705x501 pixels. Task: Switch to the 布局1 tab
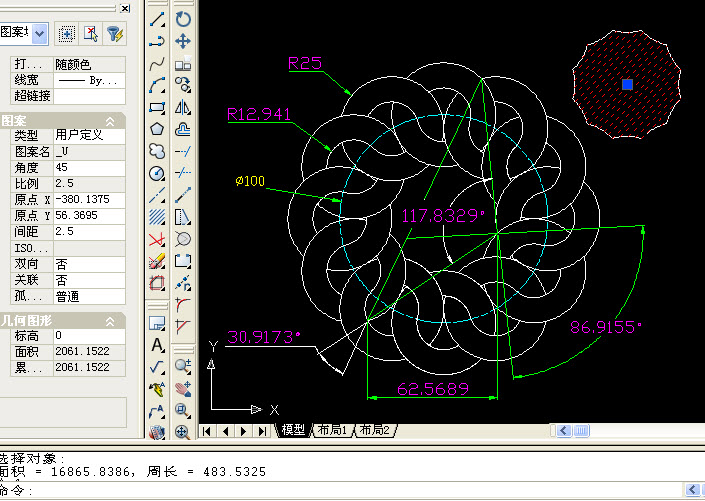pyautogui.click(x=333, y=430)
